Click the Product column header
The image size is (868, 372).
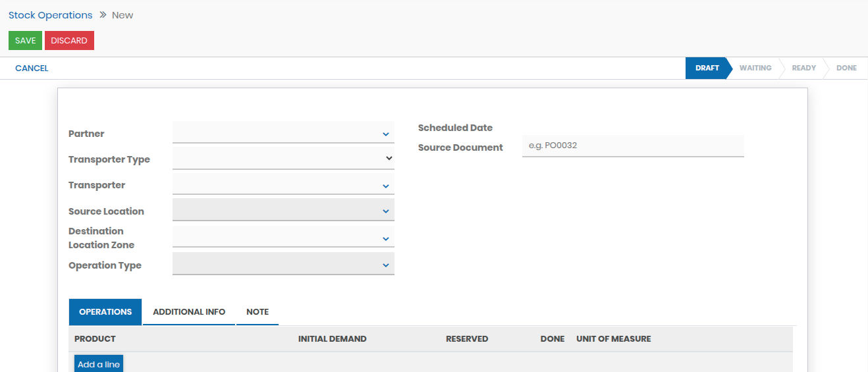coord(95,339)
